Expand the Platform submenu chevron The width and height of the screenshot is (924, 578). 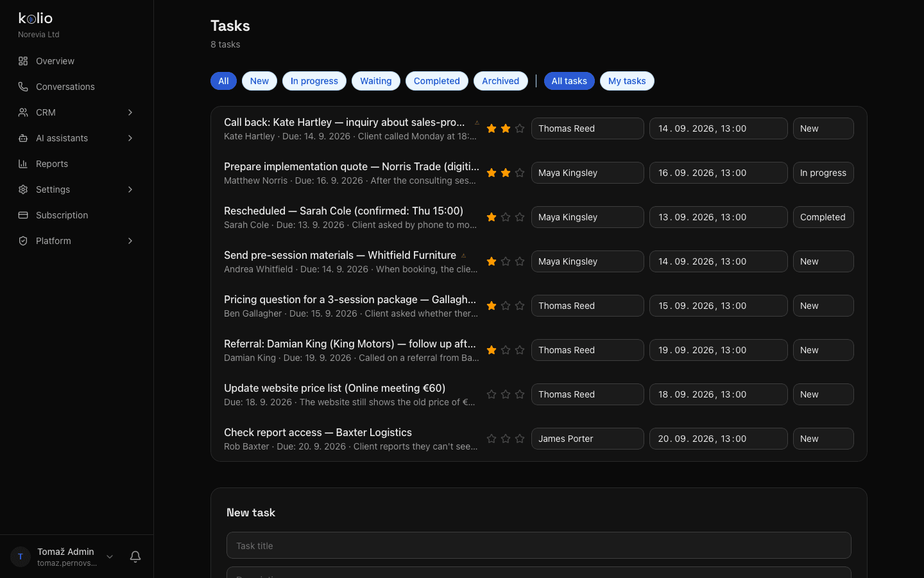tap(130, 241)
